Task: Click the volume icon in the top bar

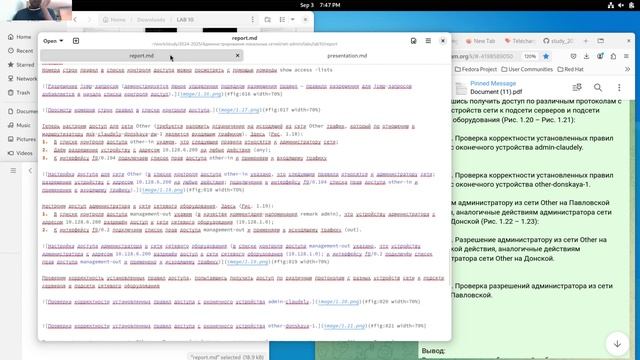Action: (620, 5)
